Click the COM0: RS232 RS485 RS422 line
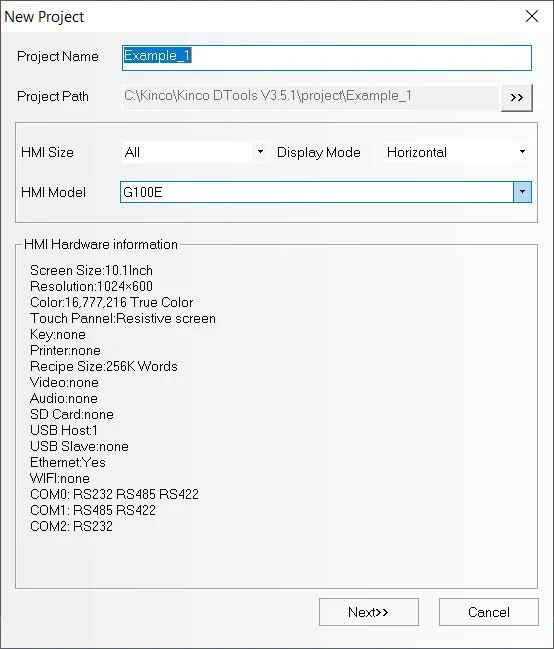The height and width of the screenshot is (649, 554). tap(115, 494)
